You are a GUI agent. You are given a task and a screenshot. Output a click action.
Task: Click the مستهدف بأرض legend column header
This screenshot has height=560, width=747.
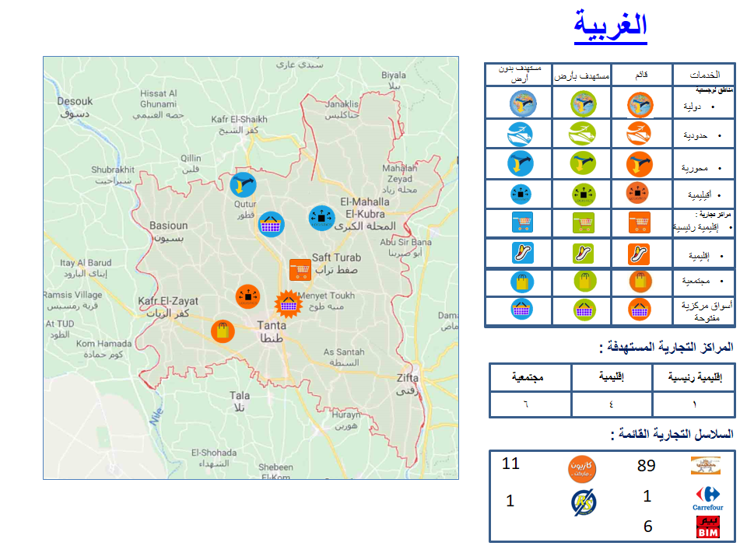(x=581, y=75)
